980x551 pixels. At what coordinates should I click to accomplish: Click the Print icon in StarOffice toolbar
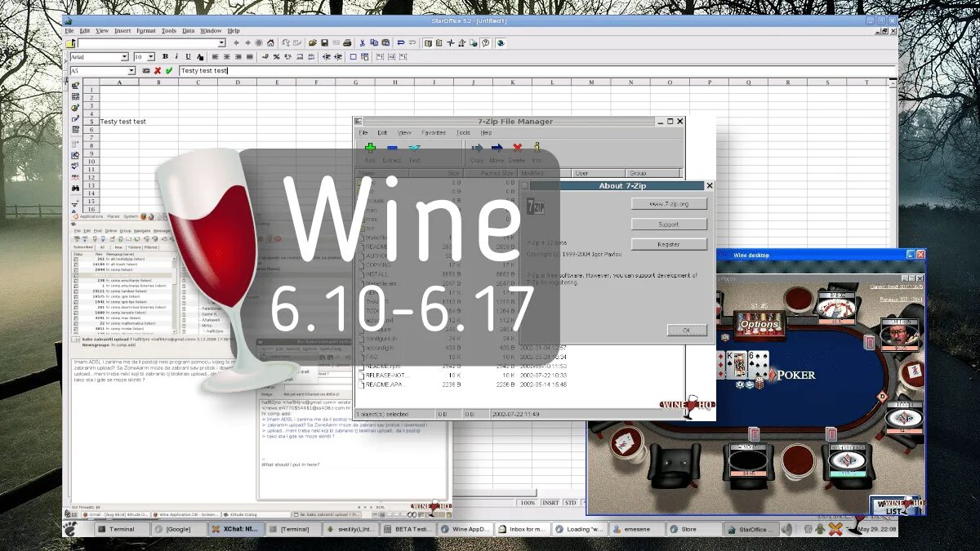pos(347,42)
